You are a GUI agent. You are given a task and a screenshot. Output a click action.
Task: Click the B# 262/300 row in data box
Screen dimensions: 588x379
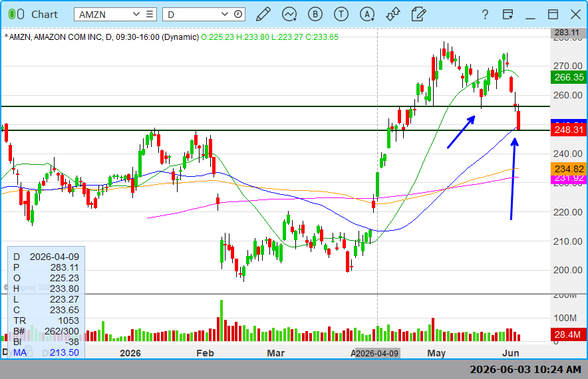point(46,331)
